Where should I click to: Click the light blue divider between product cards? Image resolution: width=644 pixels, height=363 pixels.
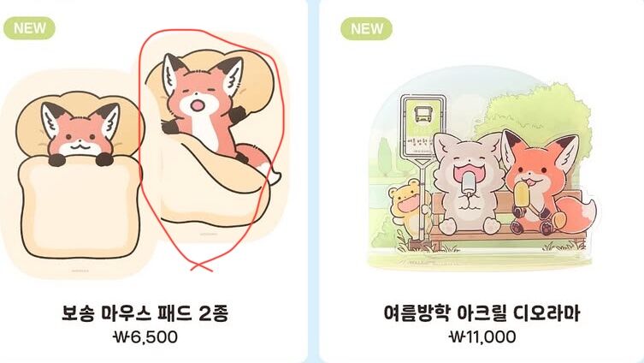point(313,181)
